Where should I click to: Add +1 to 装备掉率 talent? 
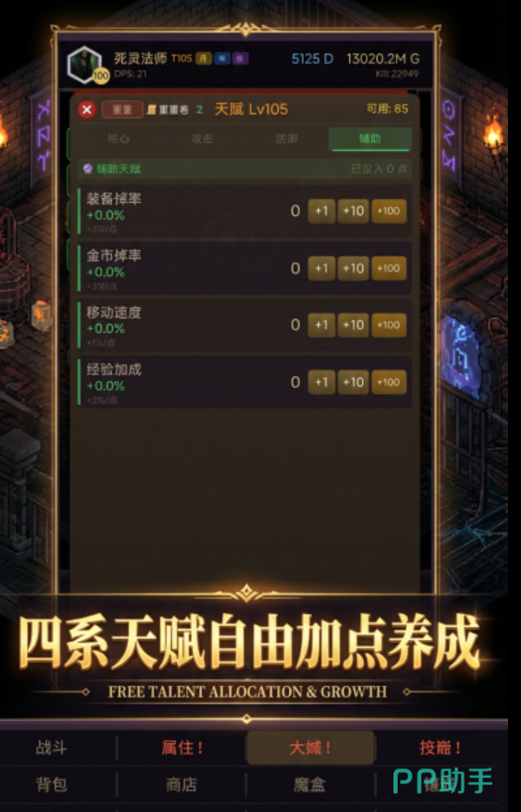coord(321,212)
